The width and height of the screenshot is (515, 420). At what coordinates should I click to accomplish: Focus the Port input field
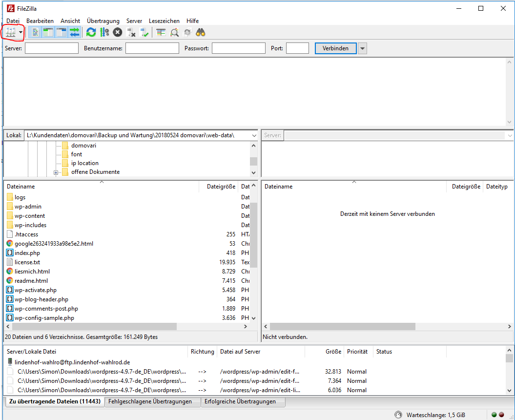[x=298, y=48]
